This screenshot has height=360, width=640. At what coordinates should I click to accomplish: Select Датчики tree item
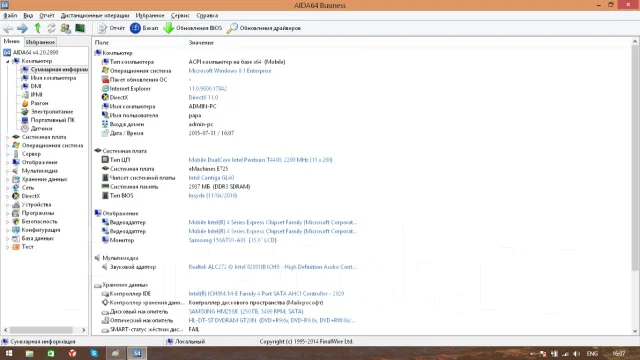click(x=37, y=129)
